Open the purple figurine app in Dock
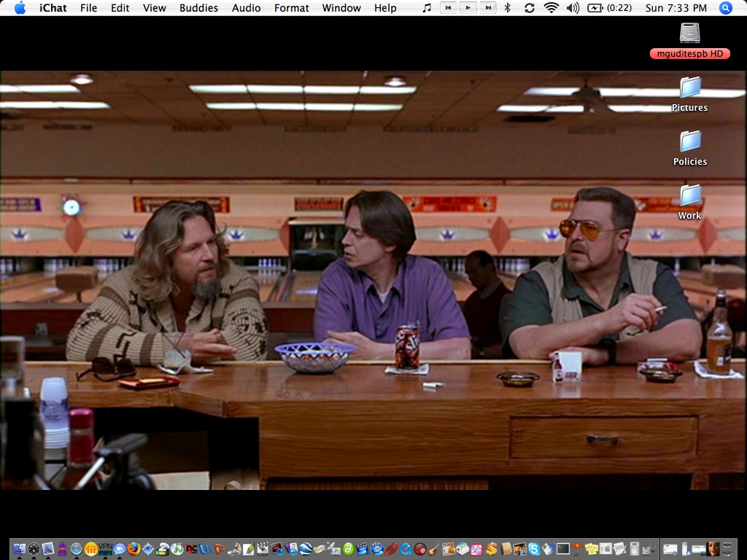This screenshot has height=560, width=747. 63,548
